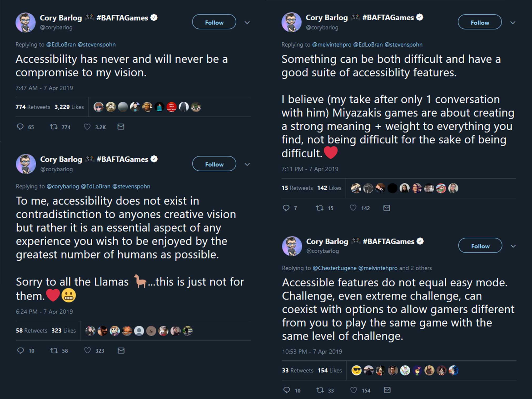Retweet the Llamas tweet with 58 retweets
Viewport: 532px width, 399px height.
coord(54,351)
